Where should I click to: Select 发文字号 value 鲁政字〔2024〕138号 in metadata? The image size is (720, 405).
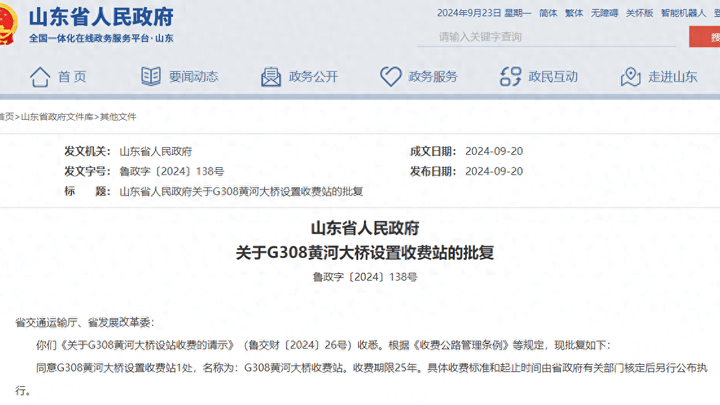click(172, 171)
